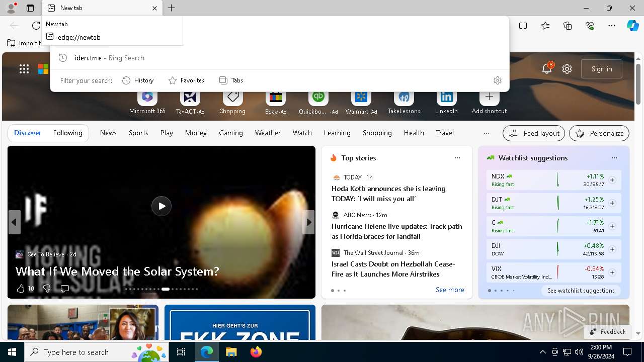Go to previous carousel slide
The height and width of the screenshot is (362, 644).
pyautogui.click(x=14, y=222)
